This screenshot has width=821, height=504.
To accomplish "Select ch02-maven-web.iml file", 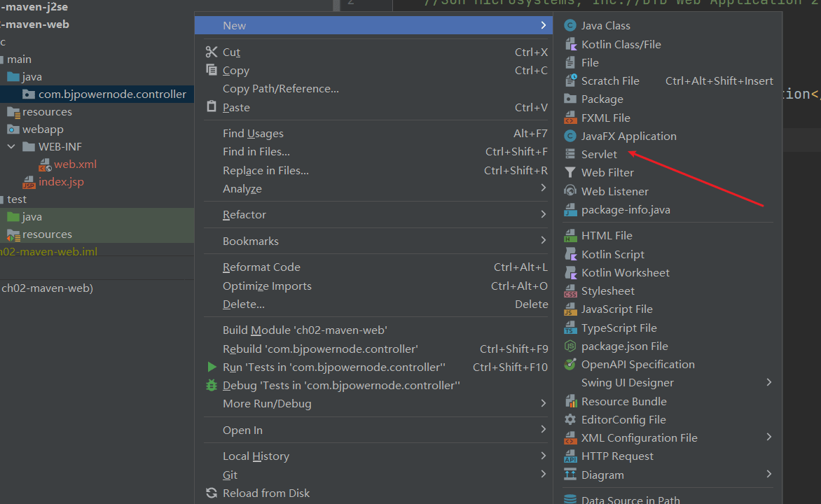I will (49, 252).
